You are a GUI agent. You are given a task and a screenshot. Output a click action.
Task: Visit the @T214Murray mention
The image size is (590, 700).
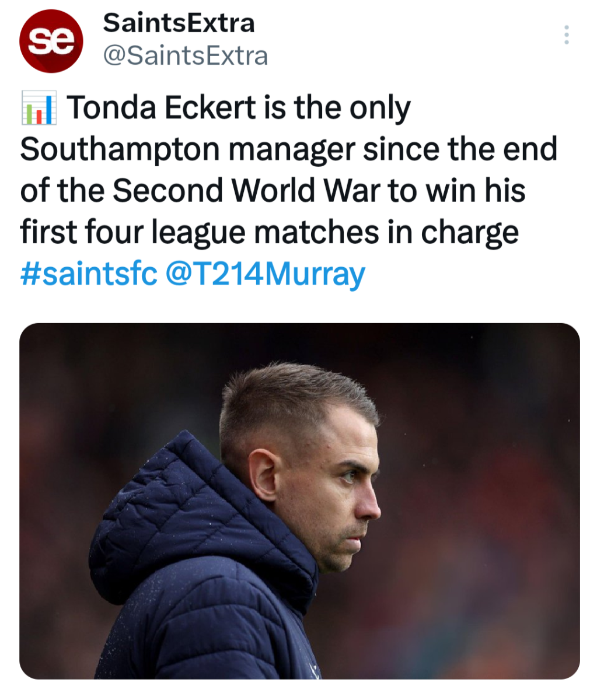click(x=266, y=274)
